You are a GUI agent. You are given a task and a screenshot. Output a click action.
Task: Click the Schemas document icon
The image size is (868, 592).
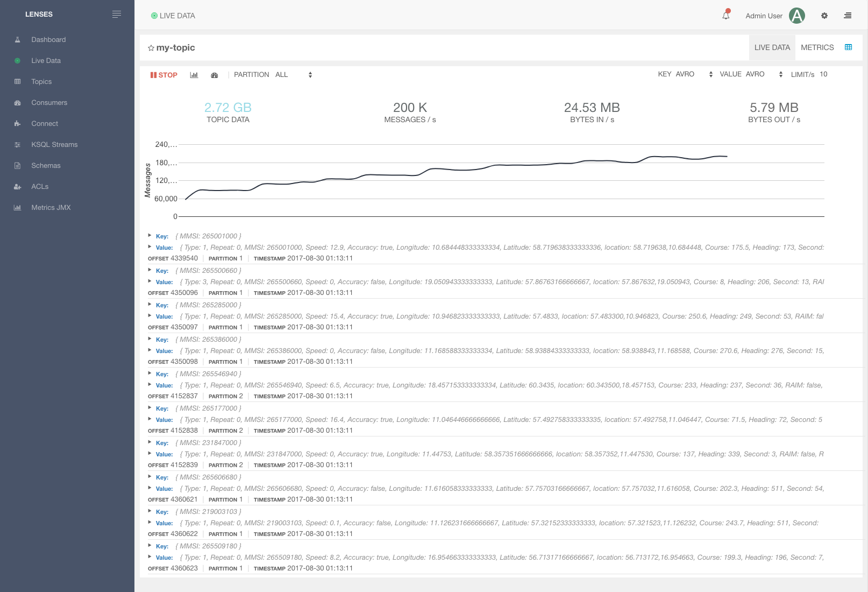coord(17,166)
